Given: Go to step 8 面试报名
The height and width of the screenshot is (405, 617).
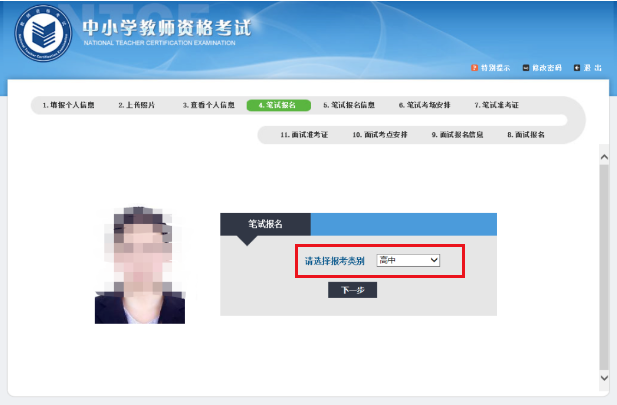Looking at the screenshot, I should 525,133.
